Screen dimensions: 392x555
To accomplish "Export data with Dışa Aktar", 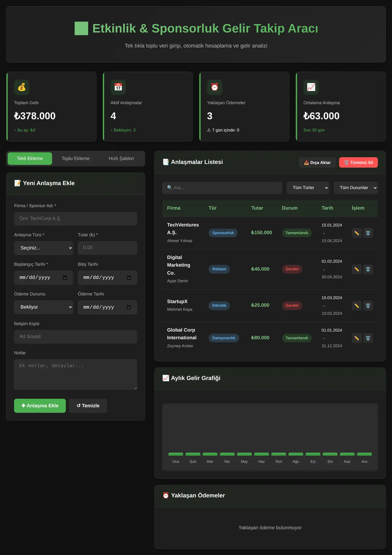I will click(x=318, y=162).
